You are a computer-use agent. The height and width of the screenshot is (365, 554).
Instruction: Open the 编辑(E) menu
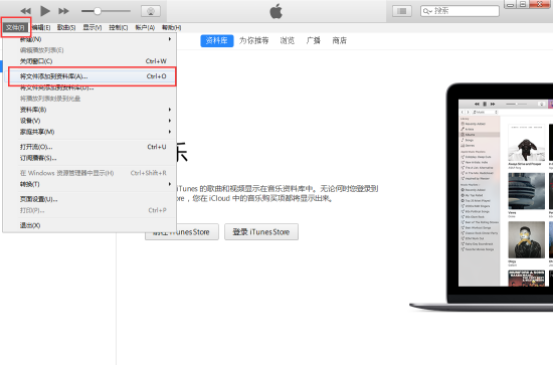click(41, 27)
